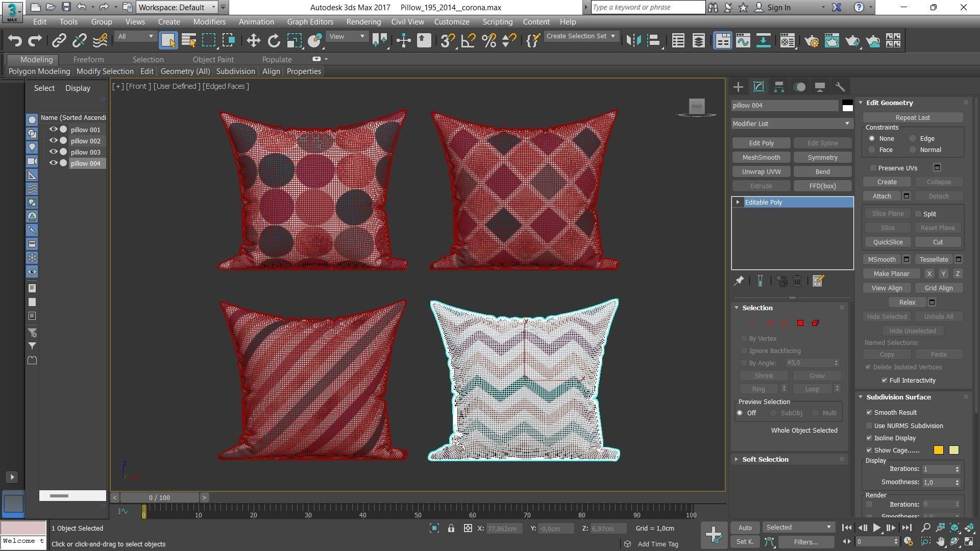This screenshot has height=551, width=980.
Task: Open the Rendering menu
Action: pyautogui.click(x=363, y=22)
